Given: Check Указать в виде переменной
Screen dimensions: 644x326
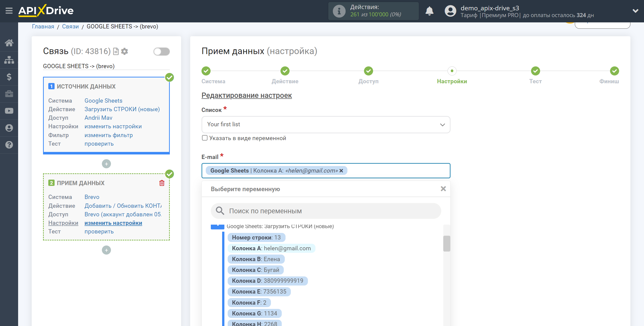Looking at the screenshot, I should 205,138.
